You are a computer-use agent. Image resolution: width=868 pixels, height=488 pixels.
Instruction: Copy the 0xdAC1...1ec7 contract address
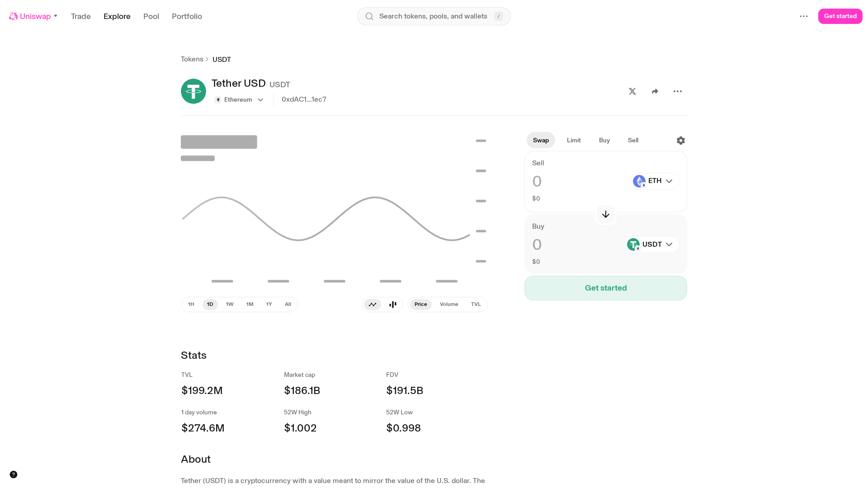click(x=304, y=99)
